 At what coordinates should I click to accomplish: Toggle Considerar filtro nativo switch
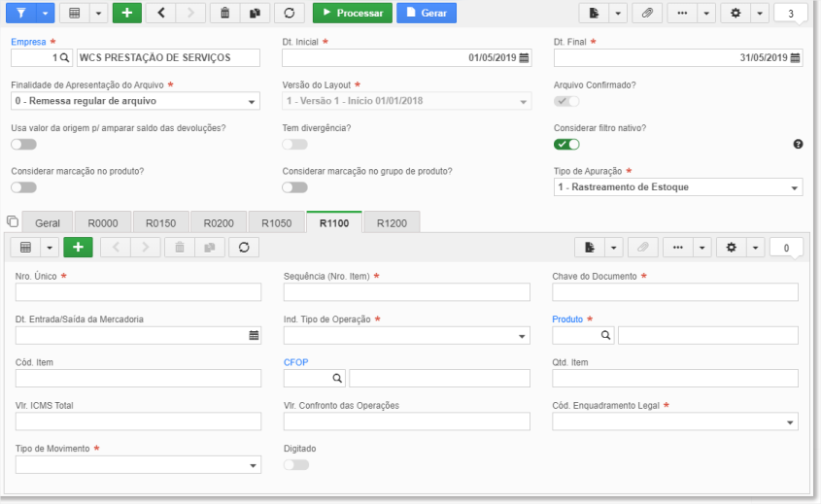566,144
